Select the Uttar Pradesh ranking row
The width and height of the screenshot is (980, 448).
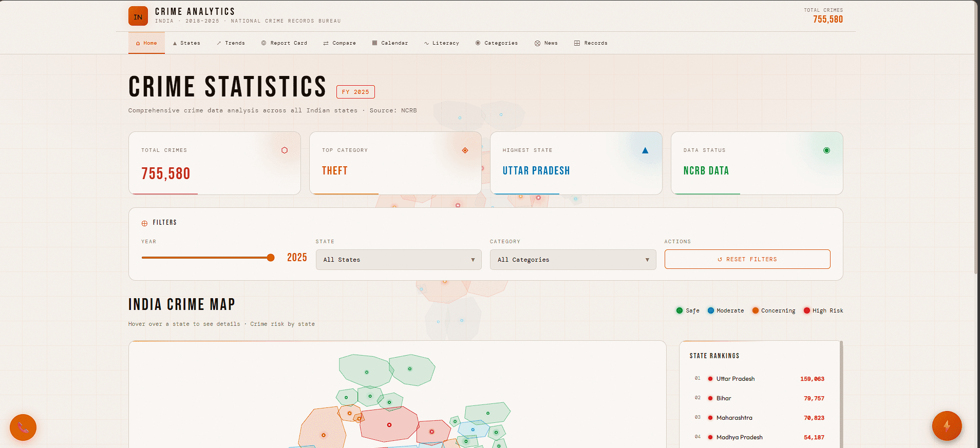click(759, 379)
